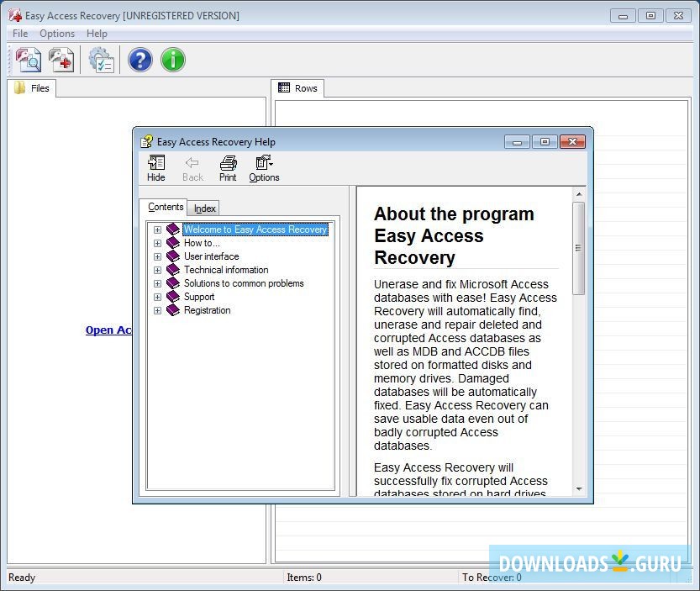This screenshot has width=700, height=591.
Task: Open the Help menu
Action: (97, 34)
